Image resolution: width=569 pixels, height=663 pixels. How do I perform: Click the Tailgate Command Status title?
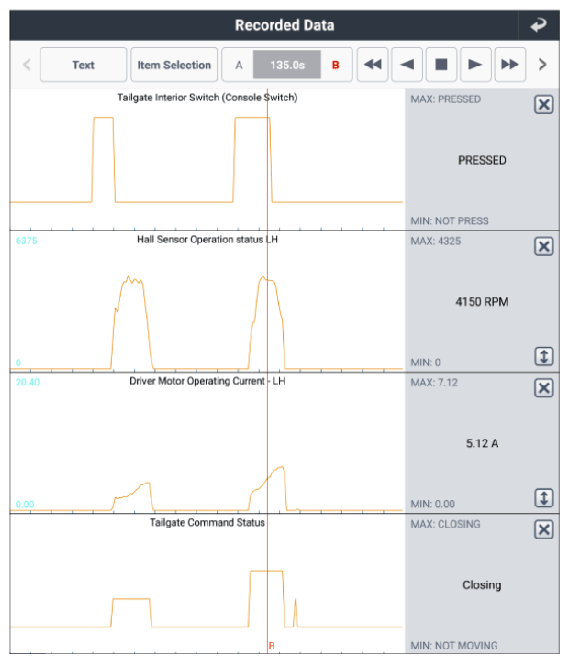coord(207,523)
